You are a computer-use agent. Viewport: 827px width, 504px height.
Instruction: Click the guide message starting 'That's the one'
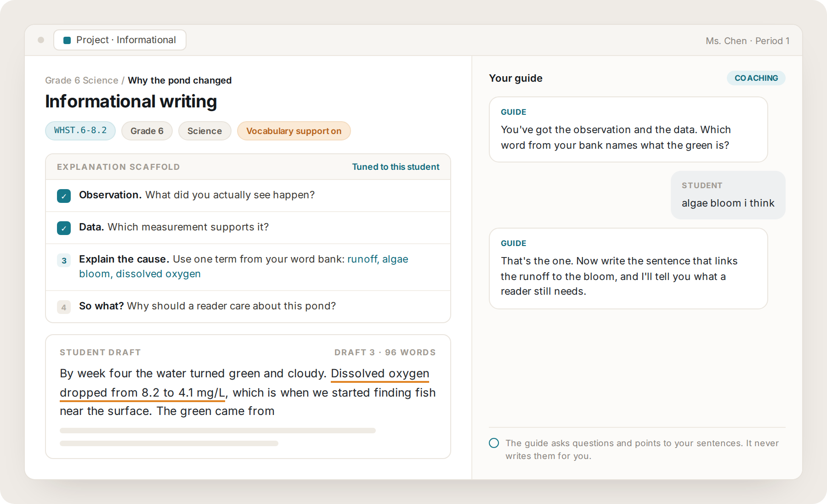(x=629, y=269)
